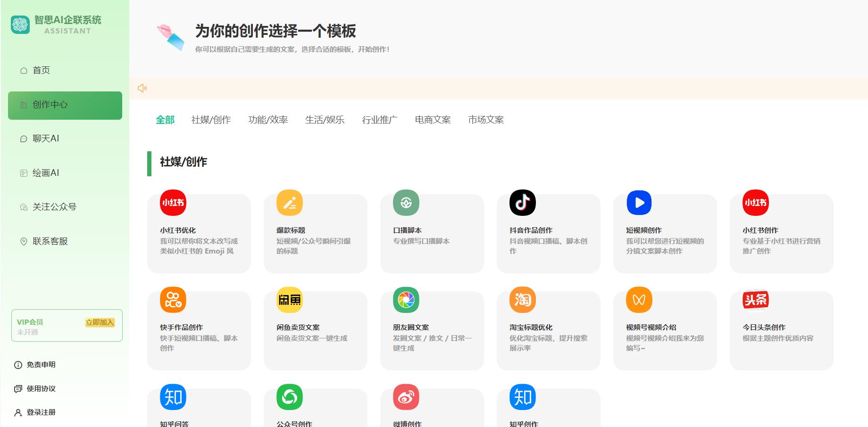
Task: Click the 淘宝标题优化 card title
Action: [531, 328]
